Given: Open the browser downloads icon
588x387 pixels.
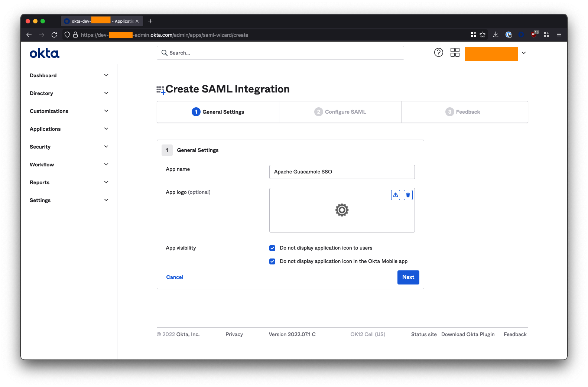Looking at the screenshot, I should tap(496, 35).
